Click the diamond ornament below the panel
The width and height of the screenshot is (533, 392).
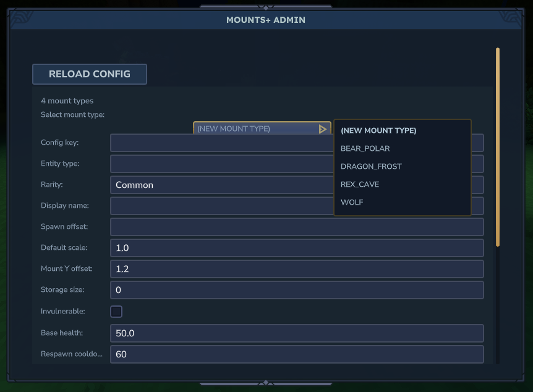pyautogui.click(x=266, y=383)
